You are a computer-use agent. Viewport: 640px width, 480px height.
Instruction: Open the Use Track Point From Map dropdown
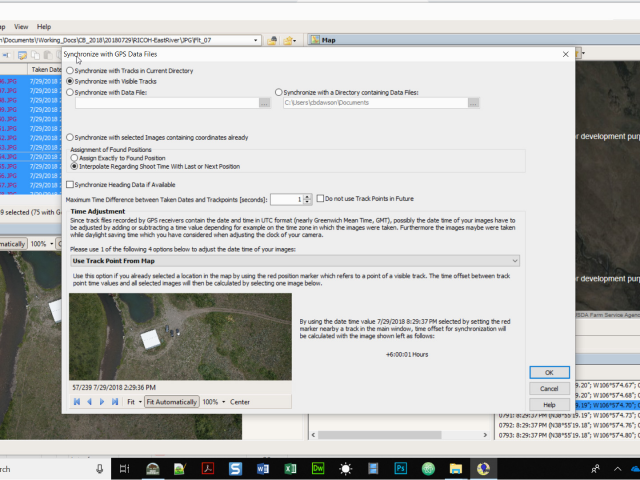pos(295,261)
